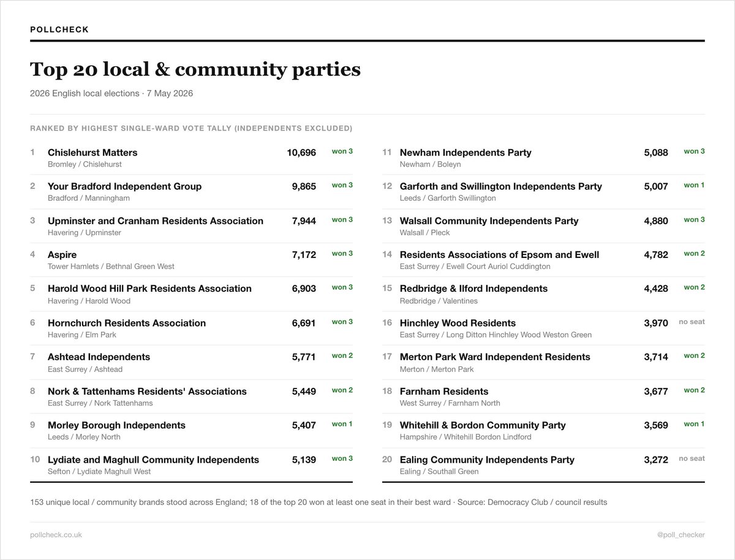Select 'Redbridge / Valentines' ward label

[x=439, y=301]
